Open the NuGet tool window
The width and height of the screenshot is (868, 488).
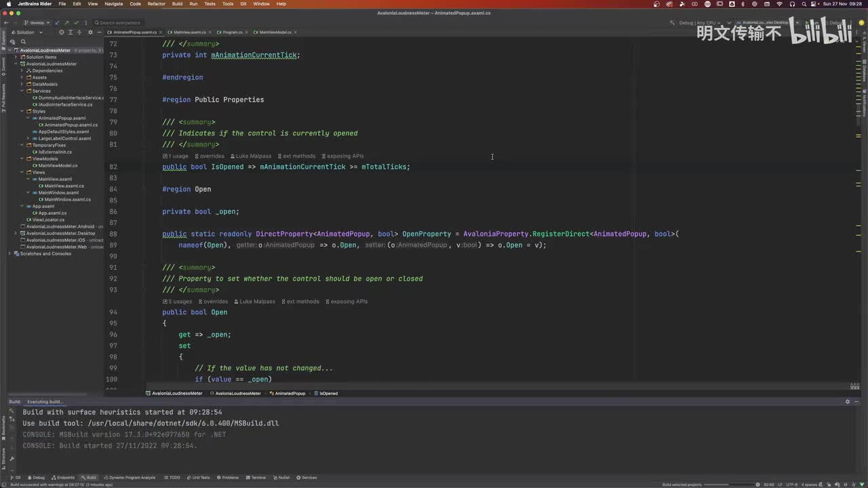(x=281, y=477)
